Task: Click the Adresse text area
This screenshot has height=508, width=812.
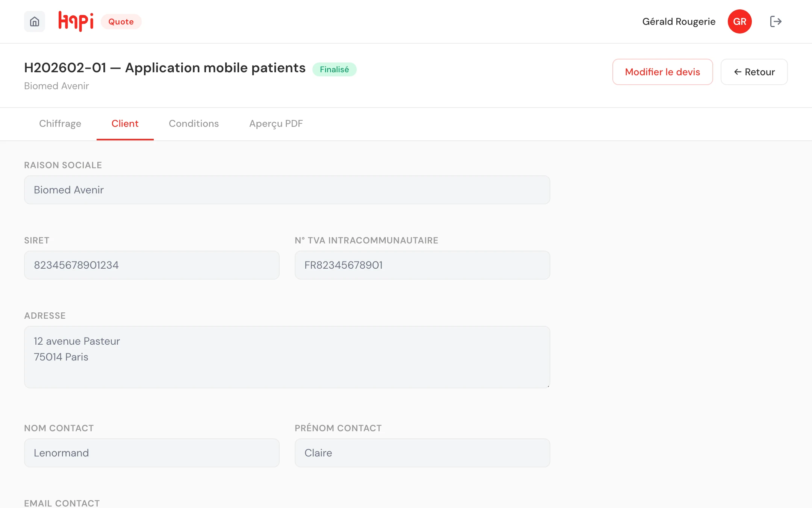Action: (287, 357)
